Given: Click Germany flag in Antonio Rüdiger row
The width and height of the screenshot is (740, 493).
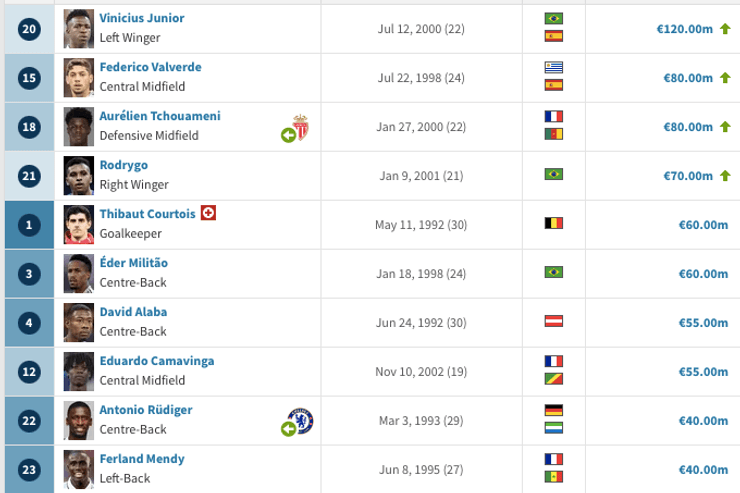Looking at the screenshot, I should tap(553, 410).
